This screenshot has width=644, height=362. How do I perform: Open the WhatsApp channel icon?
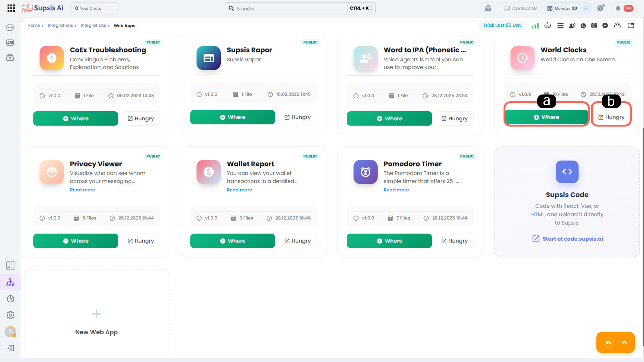click(x=583, y=26)
